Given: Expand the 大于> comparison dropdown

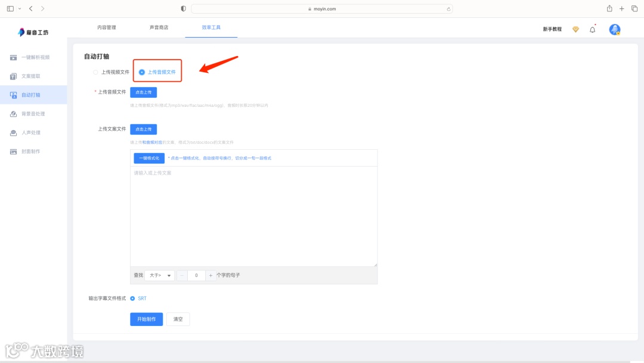Looking at the screenshot, I should pyautogui.click(x=160, y=275).
